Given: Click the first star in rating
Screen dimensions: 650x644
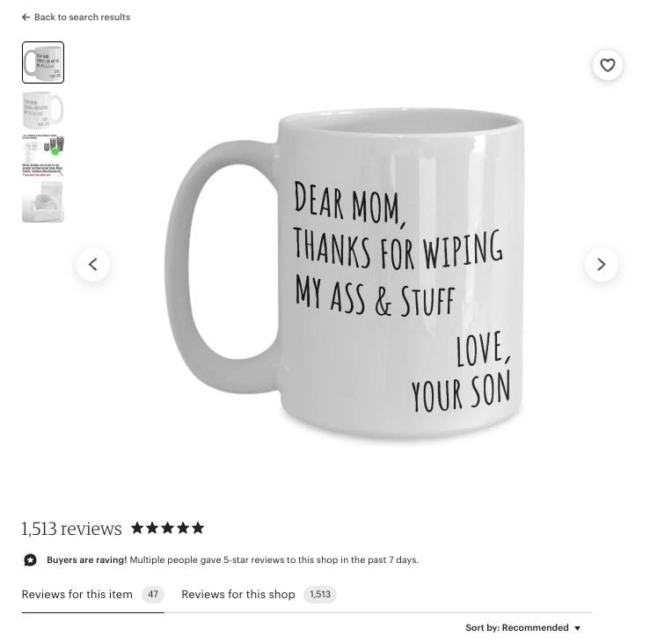Looking at the screenshot, I should (137, 528).
